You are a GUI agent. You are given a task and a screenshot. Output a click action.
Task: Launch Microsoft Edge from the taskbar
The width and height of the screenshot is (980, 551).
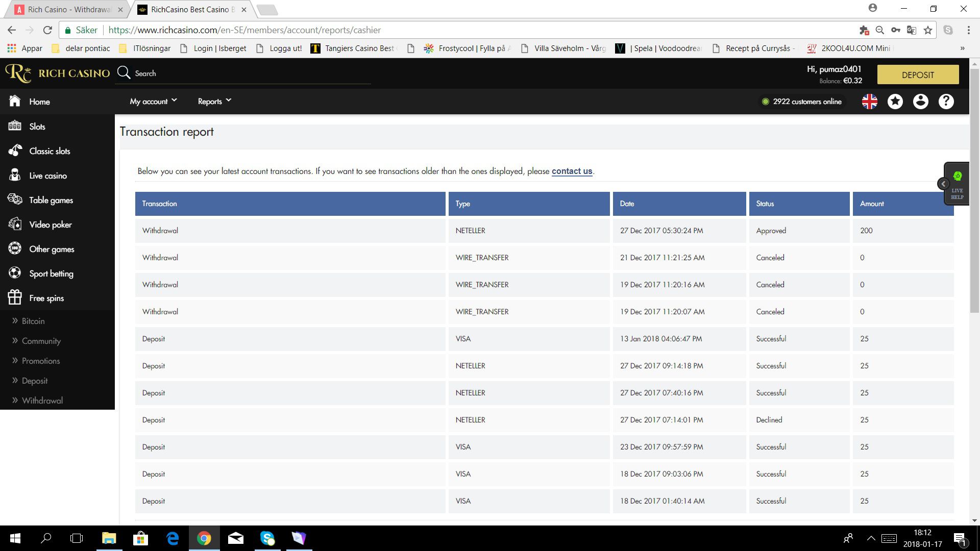click(173, 538)
